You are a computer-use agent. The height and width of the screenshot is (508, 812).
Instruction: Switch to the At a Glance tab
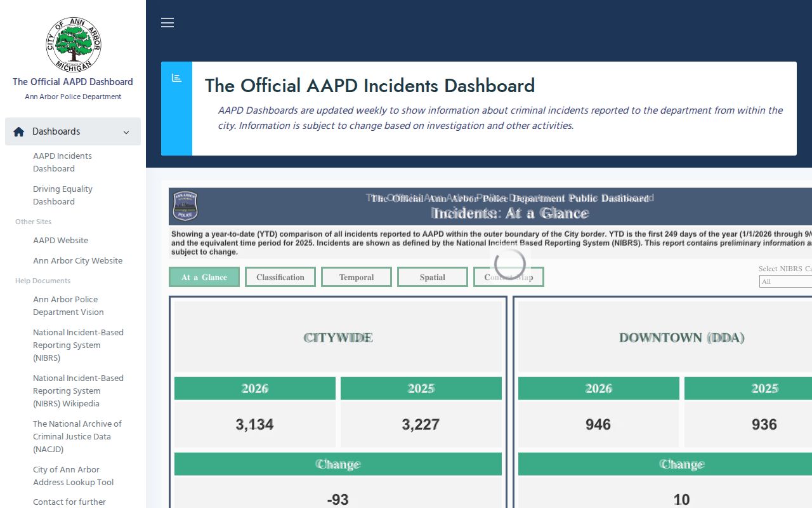pos(204,277)
